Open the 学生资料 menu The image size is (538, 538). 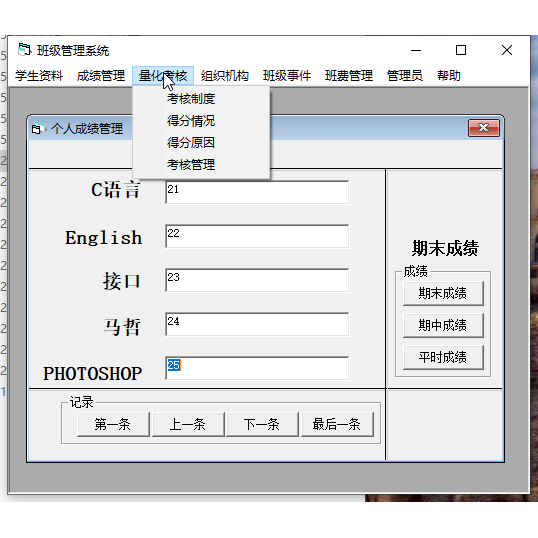pos(39,76)
